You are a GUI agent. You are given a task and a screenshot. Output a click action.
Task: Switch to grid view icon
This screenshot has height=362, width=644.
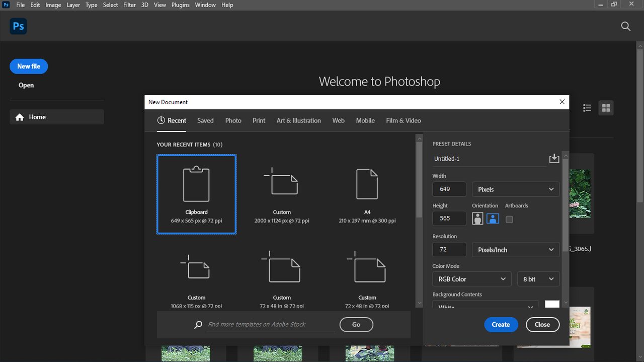pos(606,108)
